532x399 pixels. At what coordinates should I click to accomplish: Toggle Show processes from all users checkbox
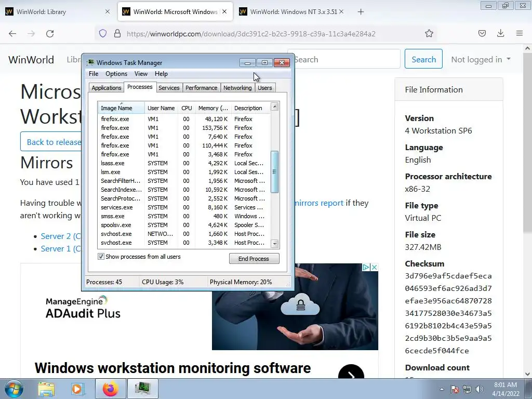[x=101, y=257]
